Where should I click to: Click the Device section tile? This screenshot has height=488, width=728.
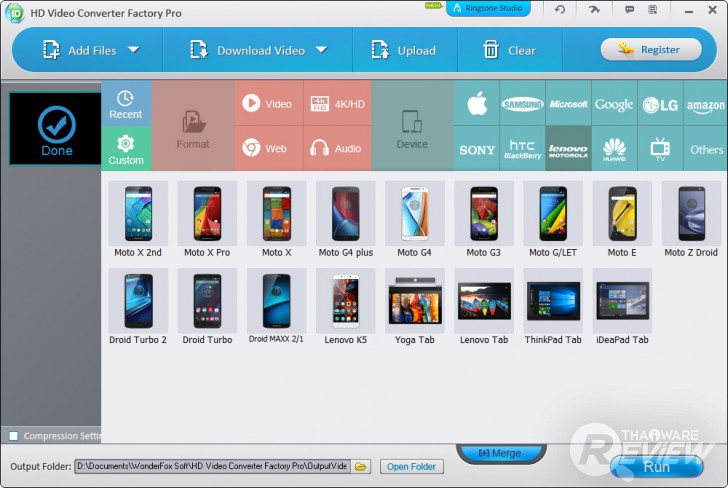click(x=412, y=126)
